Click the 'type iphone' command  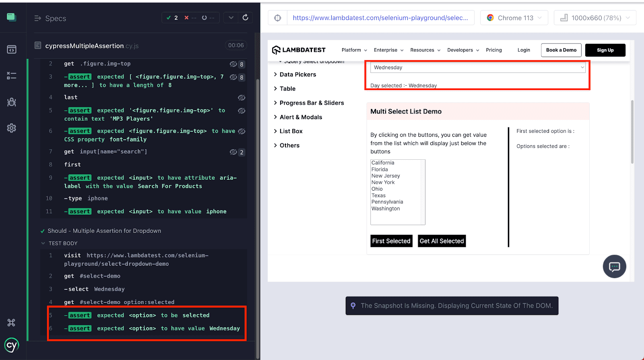pyautogui.click(x=144, y=198)
